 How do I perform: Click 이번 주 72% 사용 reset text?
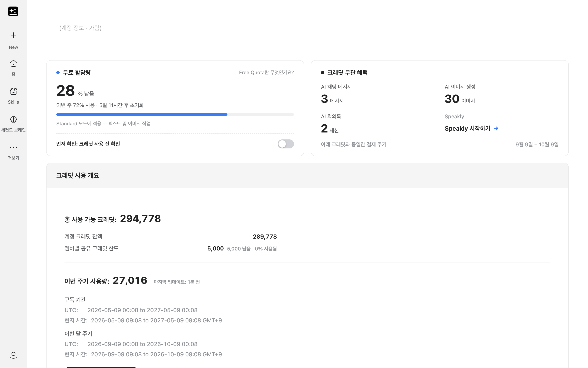tap(100, 105)
